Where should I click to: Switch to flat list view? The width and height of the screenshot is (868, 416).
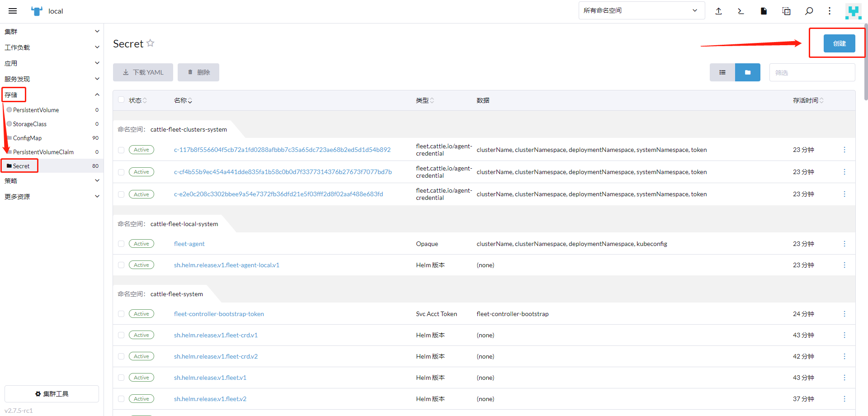[722, 72]
